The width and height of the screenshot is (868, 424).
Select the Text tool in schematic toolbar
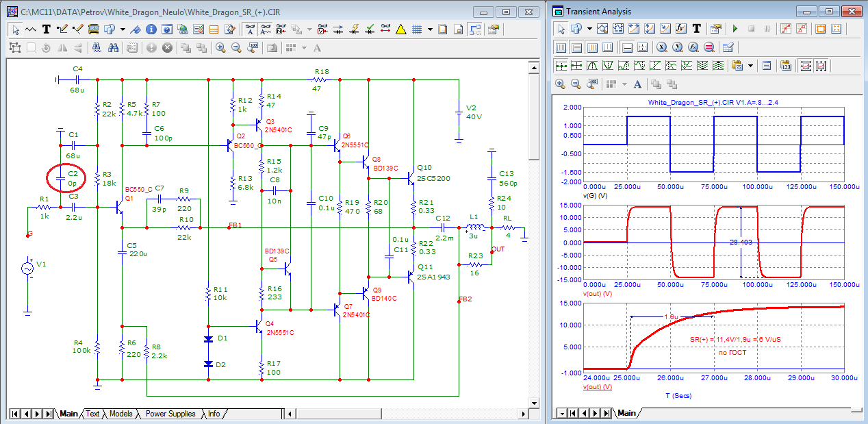pyautogui.click(x=47, y=29)
